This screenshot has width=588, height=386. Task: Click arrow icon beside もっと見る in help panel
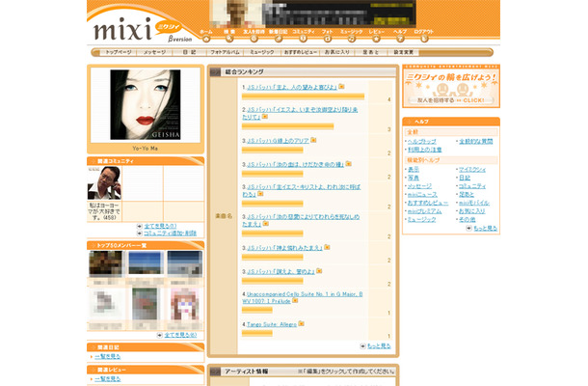(468, 228)
